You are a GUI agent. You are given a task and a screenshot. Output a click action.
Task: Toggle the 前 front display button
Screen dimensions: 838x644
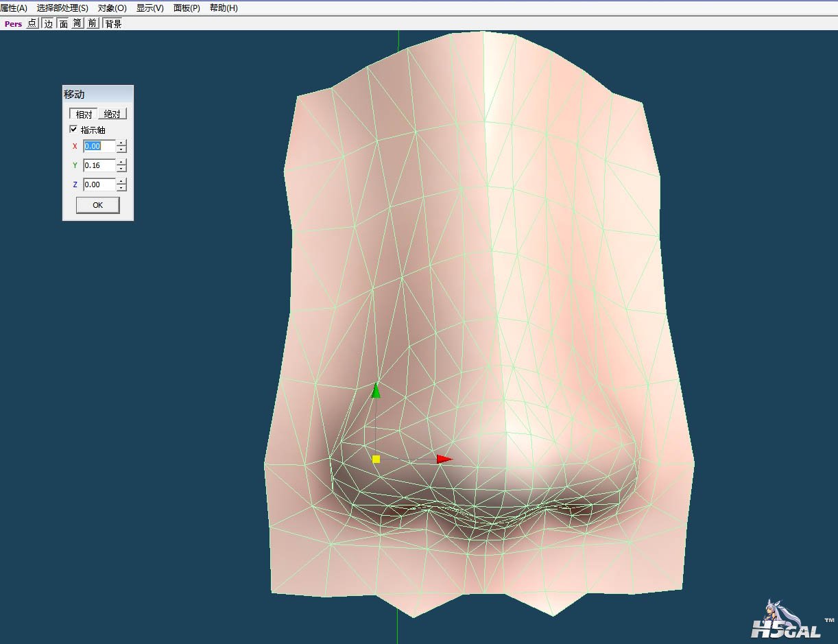[93, 23]
